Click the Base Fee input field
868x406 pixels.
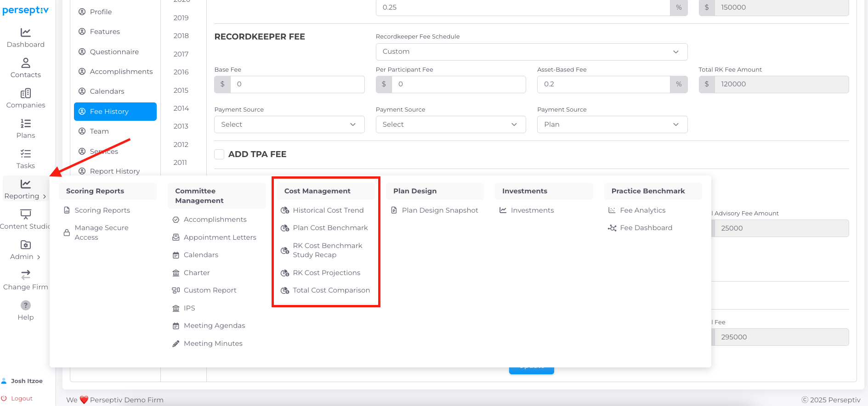297,85
